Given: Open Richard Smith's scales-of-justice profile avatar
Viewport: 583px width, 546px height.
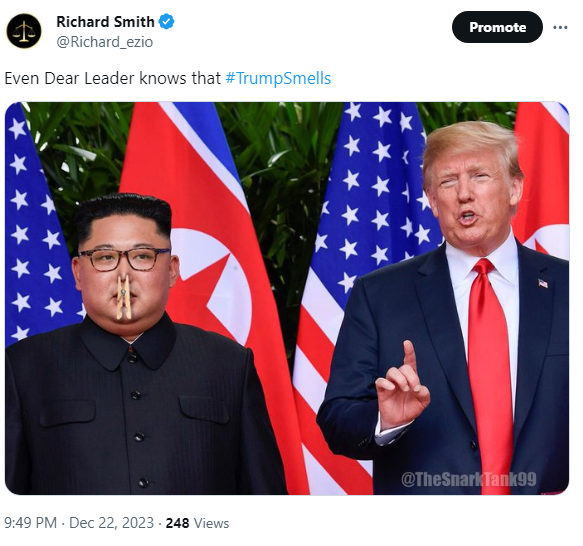Looking at the screenshot, I should coord(23,31).
